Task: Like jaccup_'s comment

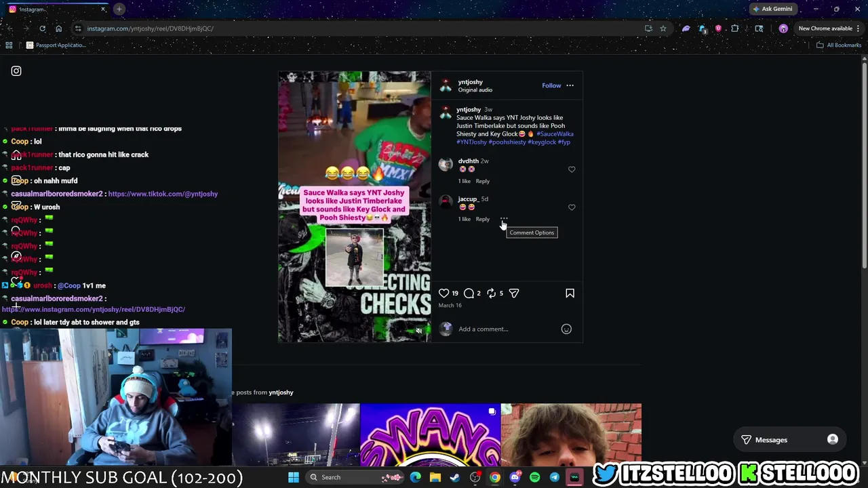Action: (572, 207)
